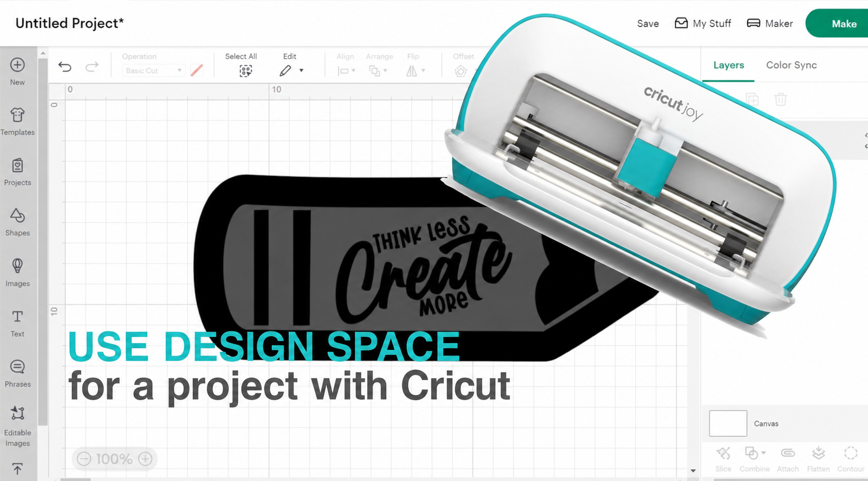Switch to the Layers tab

pos(728,65)
